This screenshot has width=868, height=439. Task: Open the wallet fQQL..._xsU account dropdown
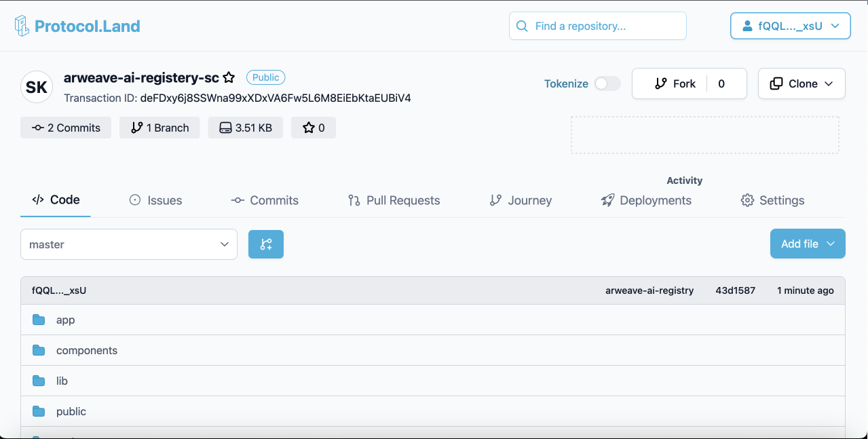click(x=790, y=26)
